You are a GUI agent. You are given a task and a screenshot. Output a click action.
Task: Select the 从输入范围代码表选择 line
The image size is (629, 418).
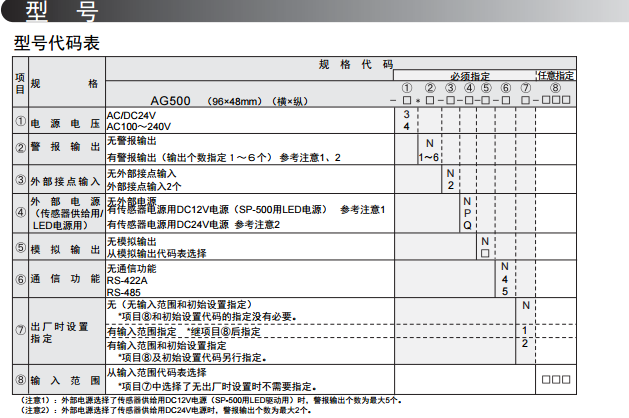point(156,373)
